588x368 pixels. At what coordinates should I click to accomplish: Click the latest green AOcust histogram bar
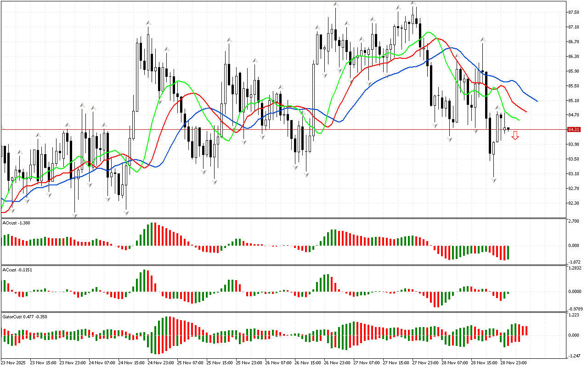(508, 252)
